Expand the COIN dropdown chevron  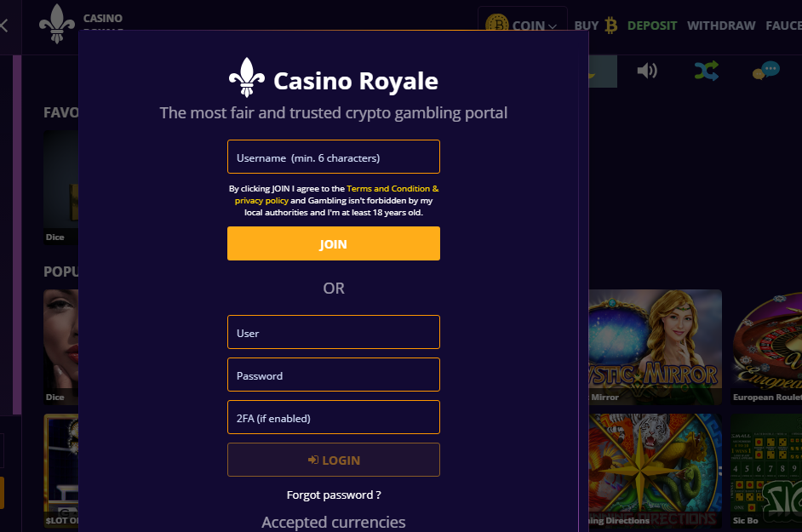(x=553, y=26)
